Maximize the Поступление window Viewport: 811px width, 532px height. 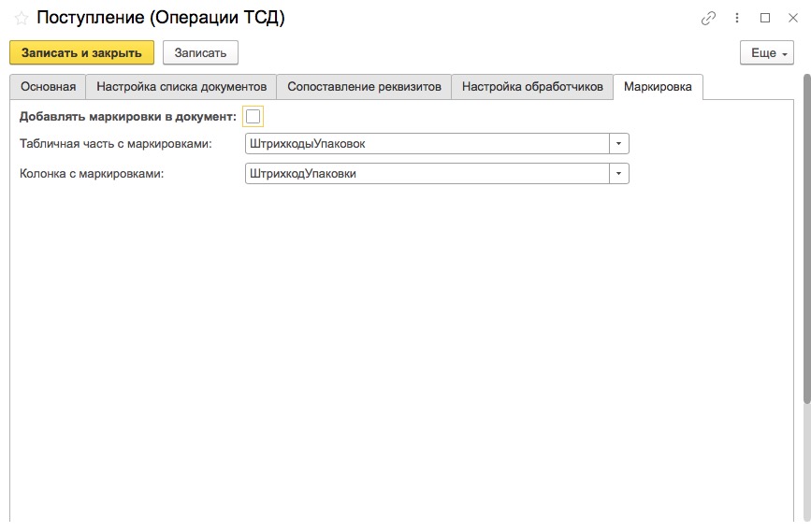(765, 18)
